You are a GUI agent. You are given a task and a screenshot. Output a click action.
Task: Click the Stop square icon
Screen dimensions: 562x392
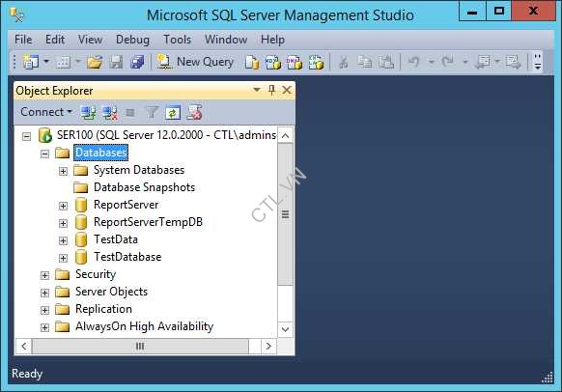point(130,113)
